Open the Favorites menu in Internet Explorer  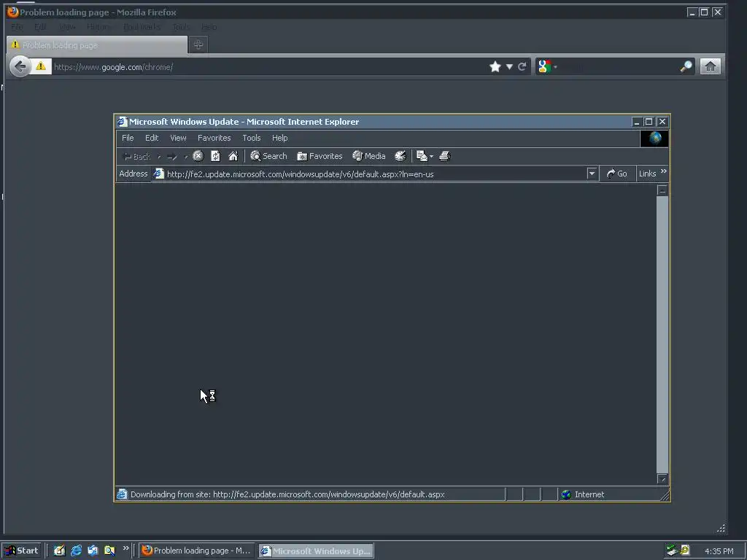(214, 138)
